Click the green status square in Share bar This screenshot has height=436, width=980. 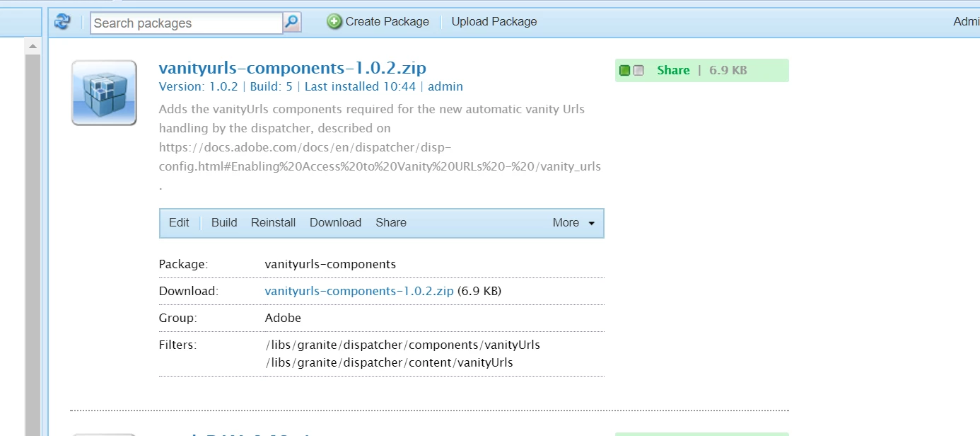(x=624, y=70)
